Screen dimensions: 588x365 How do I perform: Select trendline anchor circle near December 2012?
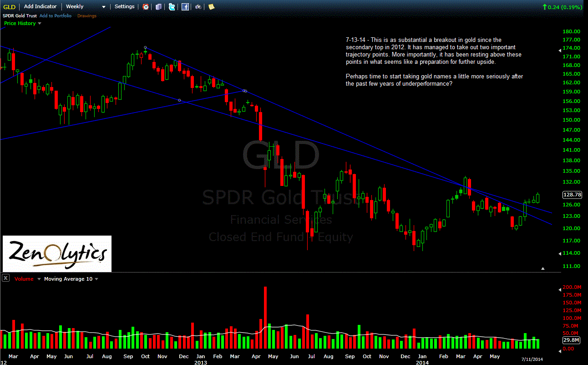[179, 100]
